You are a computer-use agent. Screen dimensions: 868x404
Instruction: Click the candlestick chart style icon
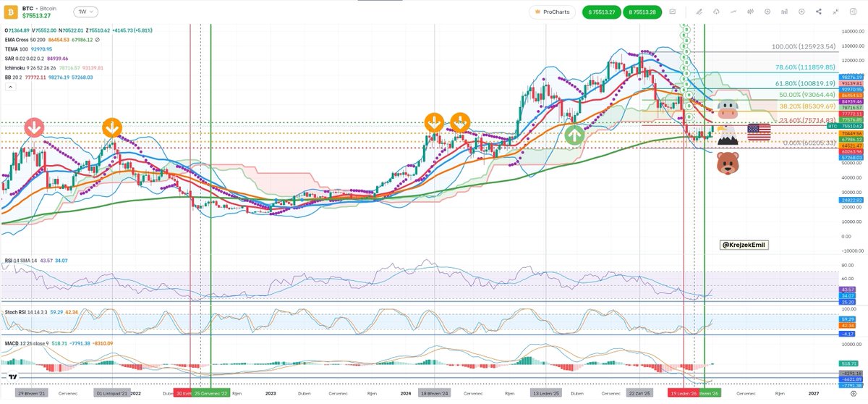(x=751, y=12)
